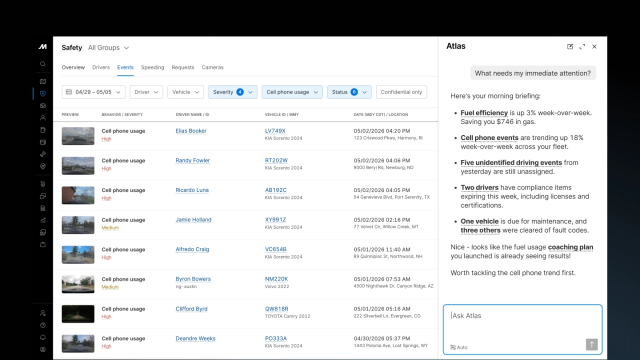
Task: Open vehicle AB192C link
Action: pos(276,190)
